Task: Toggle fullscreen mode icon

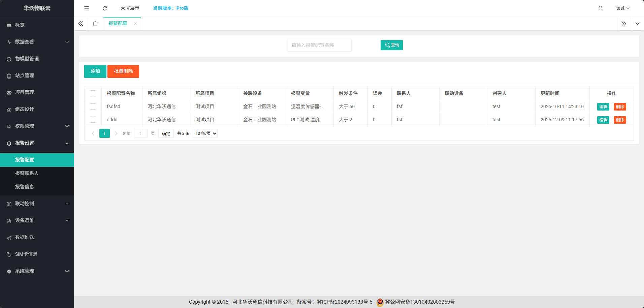Action: coord(600,8)
